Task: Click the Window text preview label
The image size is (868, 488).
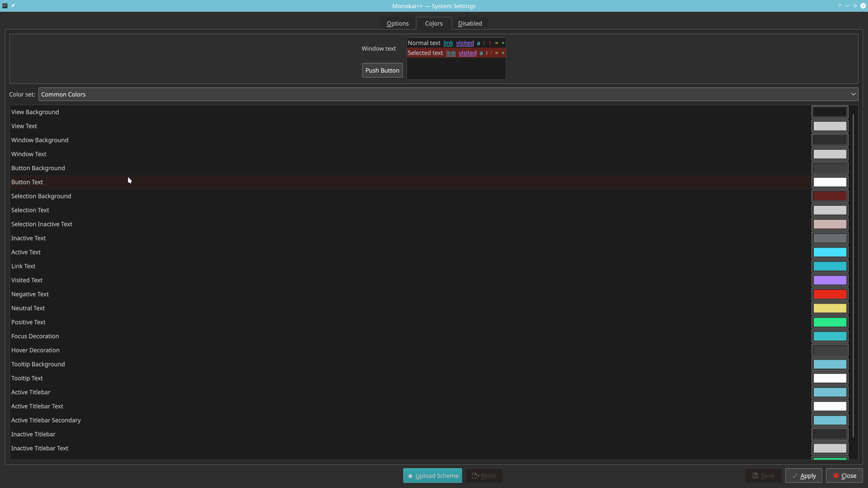Action: pyautogui.click(x=378, y=48)
